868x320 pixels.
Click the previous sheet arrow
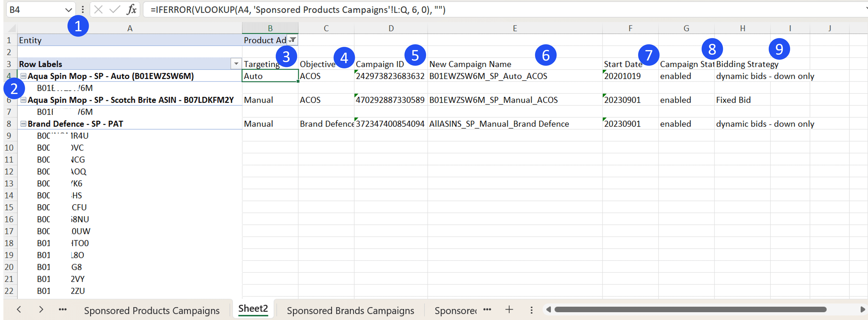click(19, 309)
